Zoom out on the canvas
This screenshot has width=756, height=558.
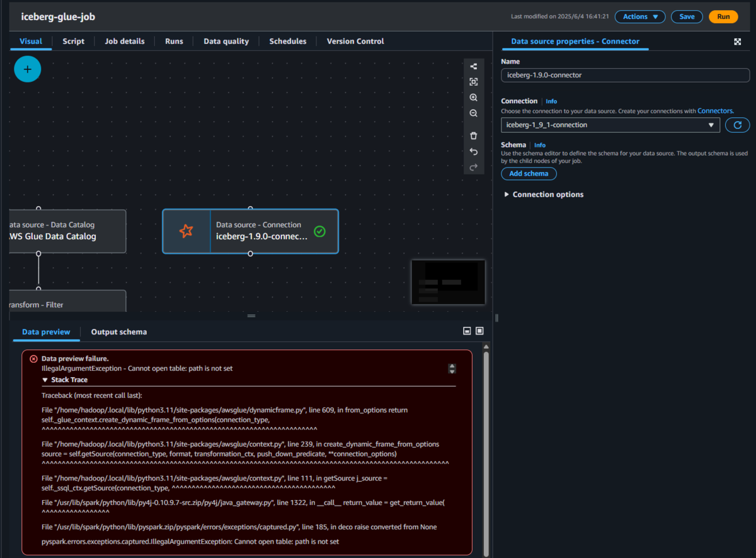474,113
